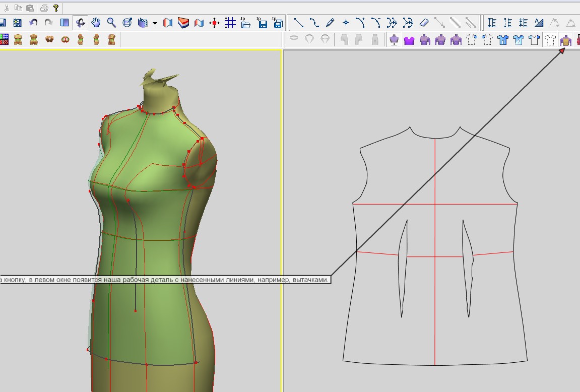
Task: Click the blue shirt number 1 button
Action: coord(503,39)
